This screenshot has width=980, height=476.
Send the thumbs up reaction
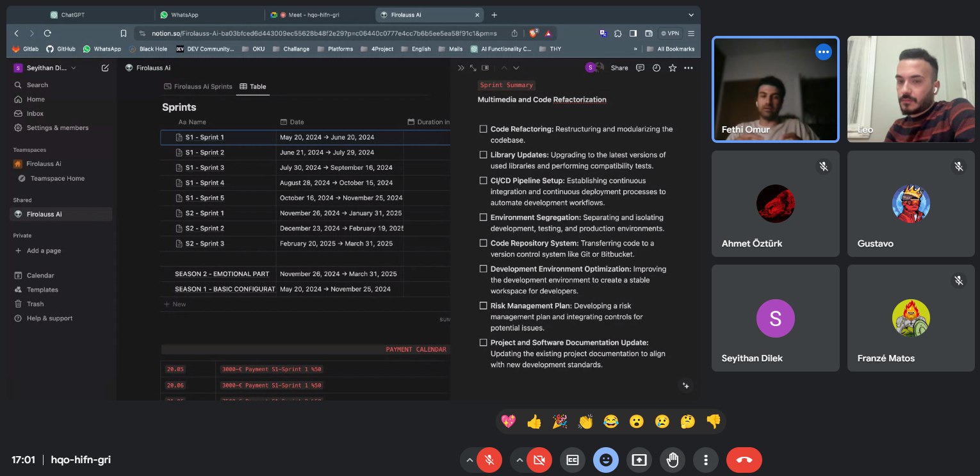[534, 422]
